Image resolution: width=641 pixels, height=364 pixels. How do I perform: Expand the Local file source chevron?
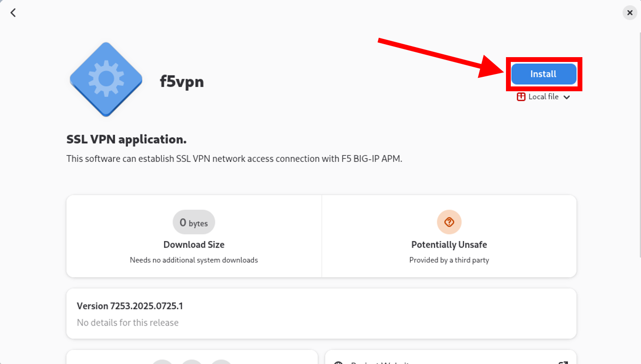coord(567,97)
